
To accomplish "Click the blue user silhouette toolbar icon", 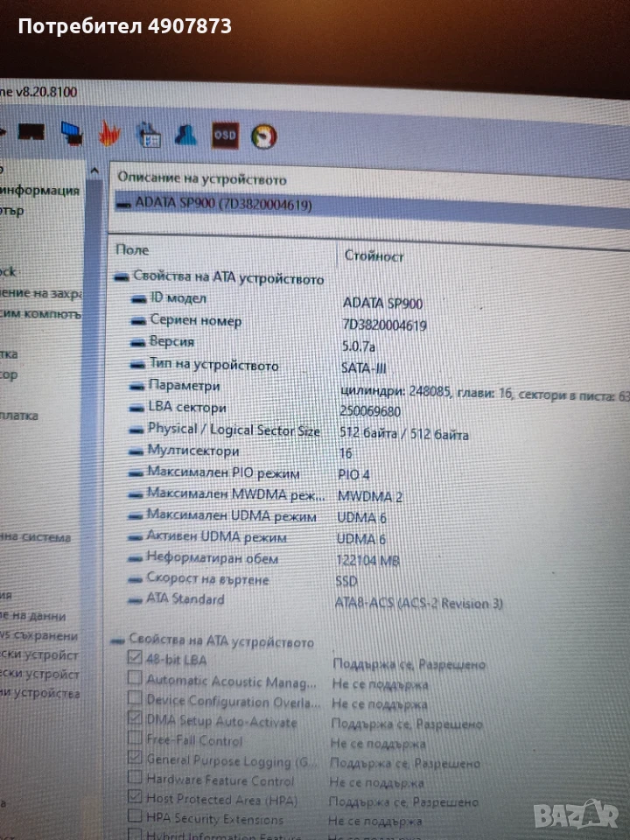I will pos(185,135).
